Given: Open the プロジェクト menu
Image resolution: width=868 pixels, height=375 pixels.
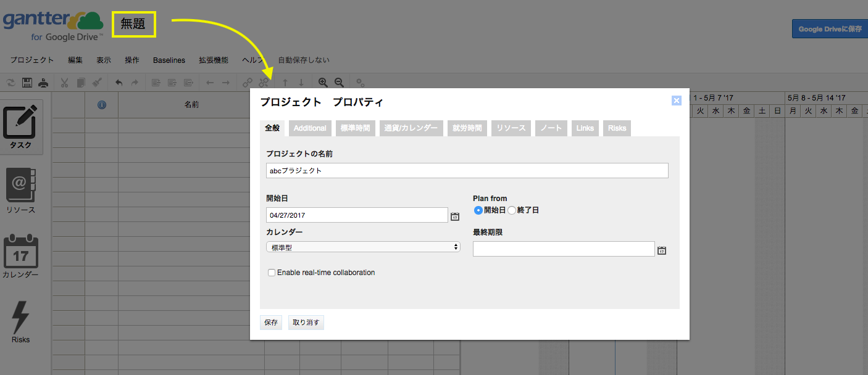Looking at the screenshot, I should click(32, 60).
